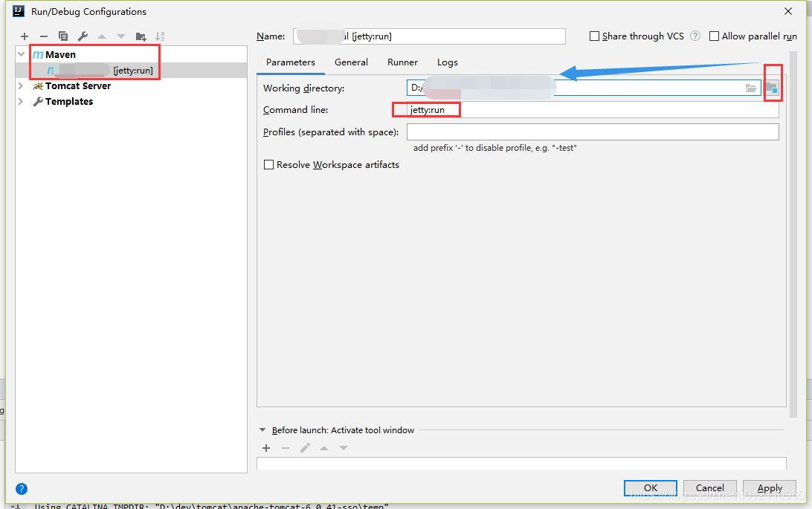Switch to the General tab
The height and width of the screenshot is (509, 812).
(x=351, y=62)
